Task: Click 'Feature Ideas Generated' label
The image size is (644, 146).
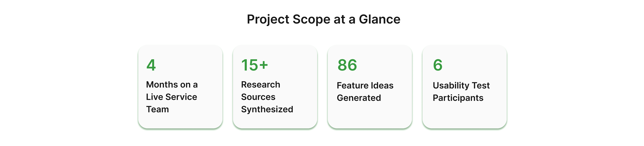Action: (365, 91)
